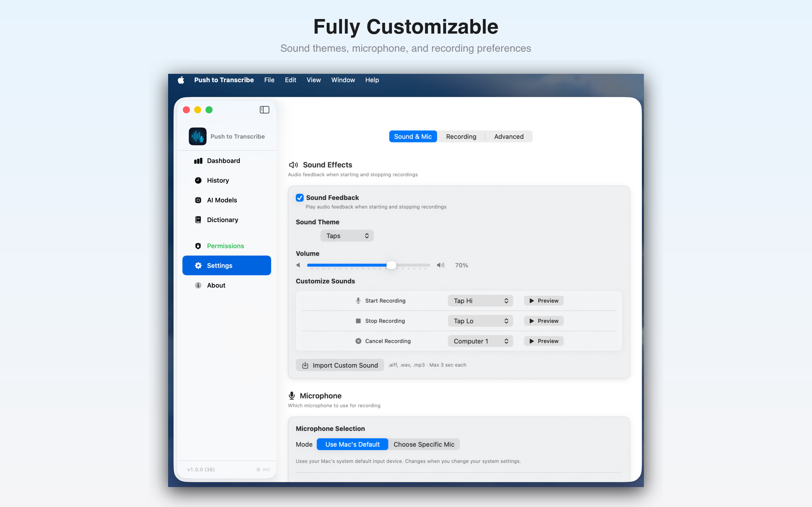The image size is (812, 507).
Task: Click the REC status indicator
Action: (263, 469)
